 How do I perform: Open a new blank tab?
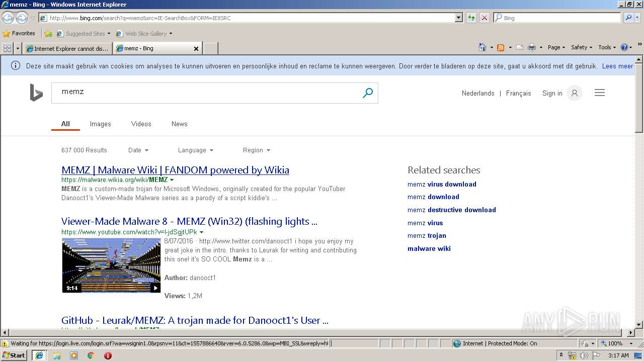(211, 49)
